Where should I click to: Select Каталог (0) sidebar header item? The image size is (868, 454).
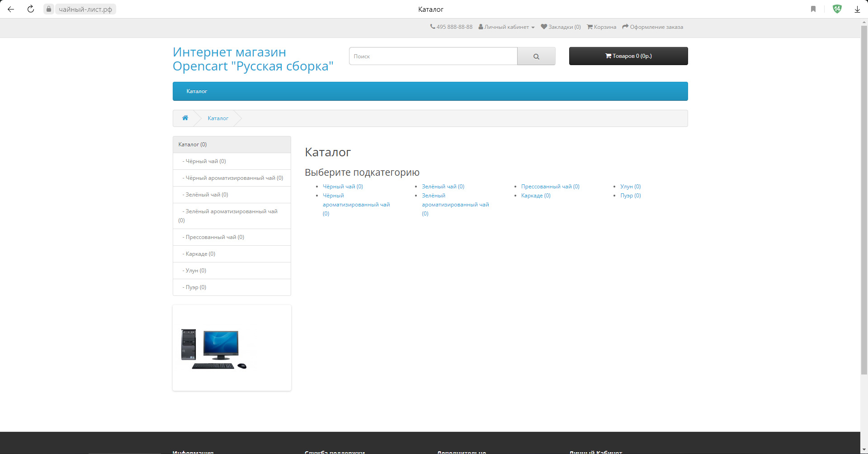[x=193, y=145]
